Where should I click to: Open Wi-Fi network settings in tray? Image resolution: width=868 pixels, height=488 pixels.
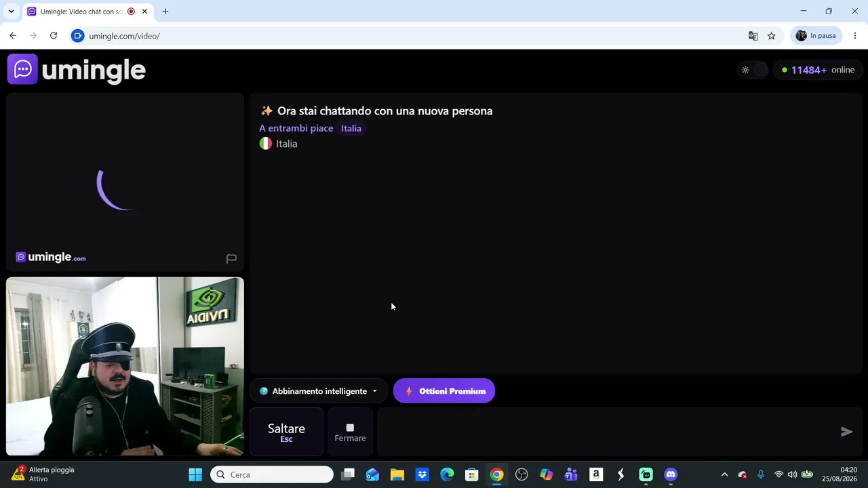click(778, 474)
